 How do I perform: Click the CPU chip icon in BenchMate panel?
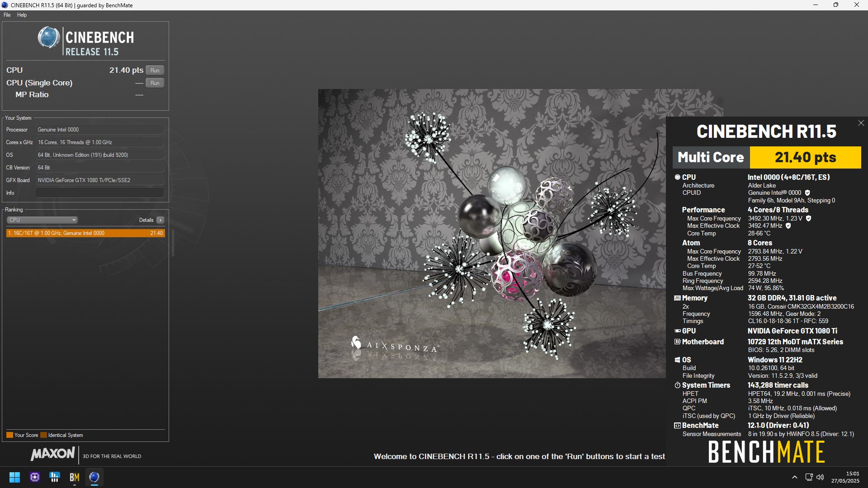677,178
